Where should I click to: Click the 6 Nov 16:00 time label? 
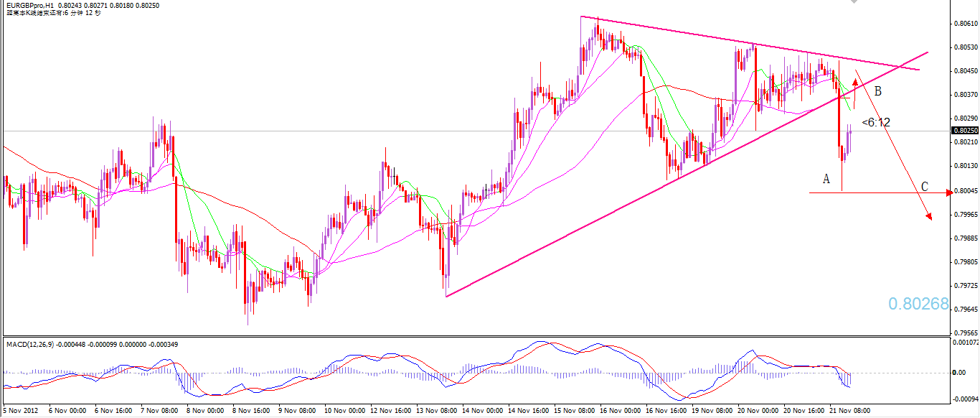pos(113,412)
